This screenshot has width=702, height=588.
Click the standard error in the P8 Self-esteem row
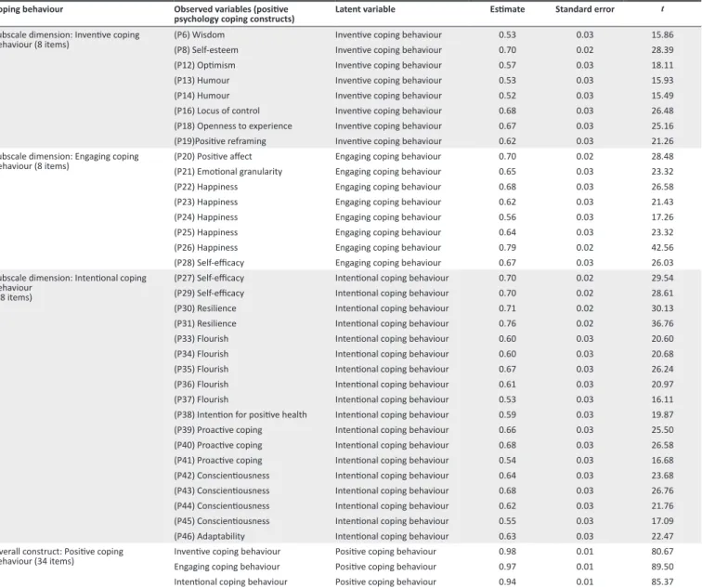tap(585, 50)
